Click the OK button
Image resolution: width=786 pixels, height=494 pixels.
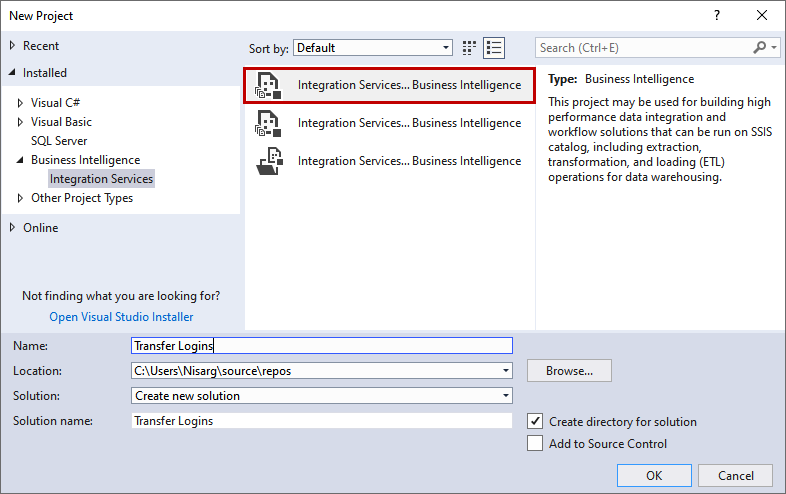coord(654,476)
